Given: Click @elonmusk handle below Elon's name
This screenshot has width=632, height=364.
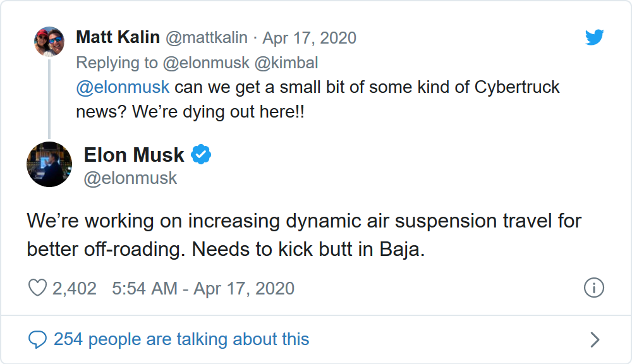Looking at the screenshot, I should [130, 178].
